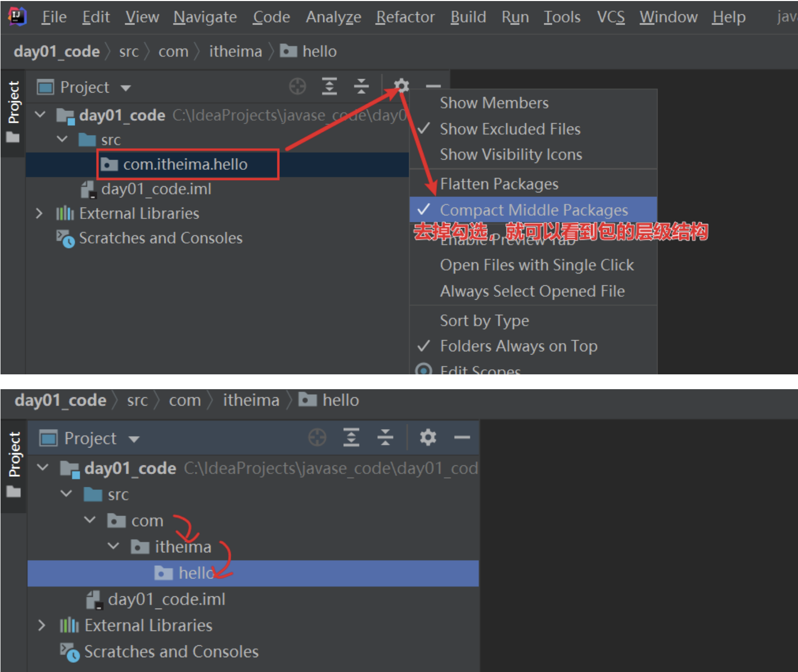The height and width of the screenshot is (672, 798).
Task: Open the Edit menu
Action: [x=96, y=17]
